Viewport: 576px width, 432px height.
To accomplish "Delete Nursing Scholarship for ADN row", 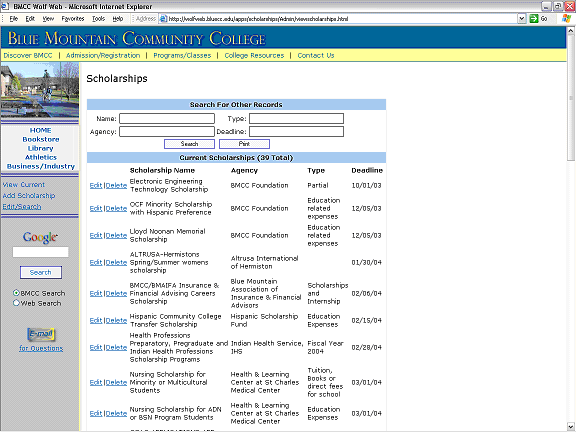I will [x=116, y=413].
